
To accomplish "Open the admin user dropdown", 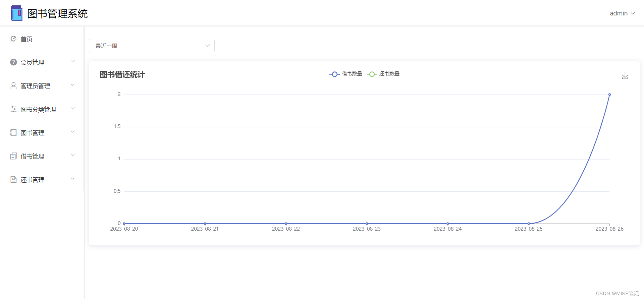I will tap(622, 13).
